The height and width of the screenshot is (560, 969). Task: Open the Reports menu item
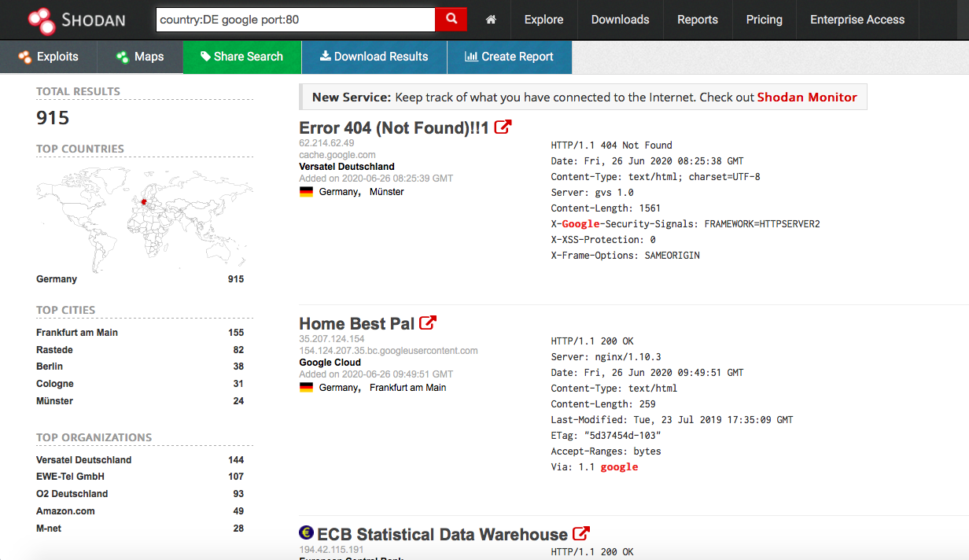pos(698,20)
